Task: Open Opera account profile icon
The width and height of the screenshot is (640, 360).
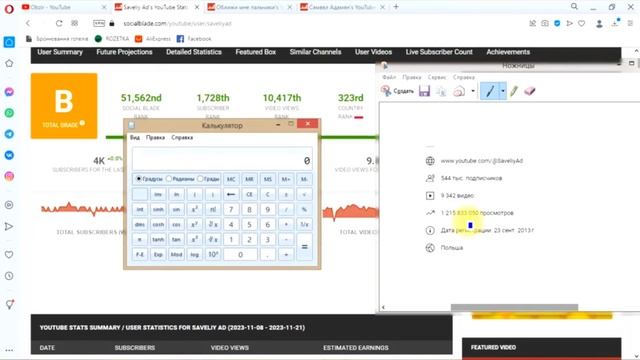Action: pyautogui.click(x=599, y=24)
